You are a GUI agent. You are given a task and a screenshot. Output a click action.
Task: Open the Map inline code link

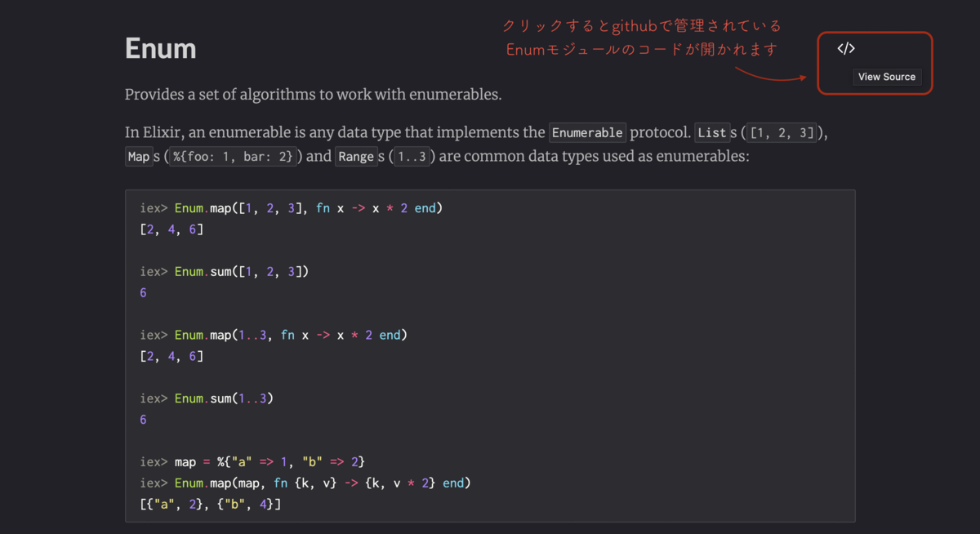click(x=139, y=156)
